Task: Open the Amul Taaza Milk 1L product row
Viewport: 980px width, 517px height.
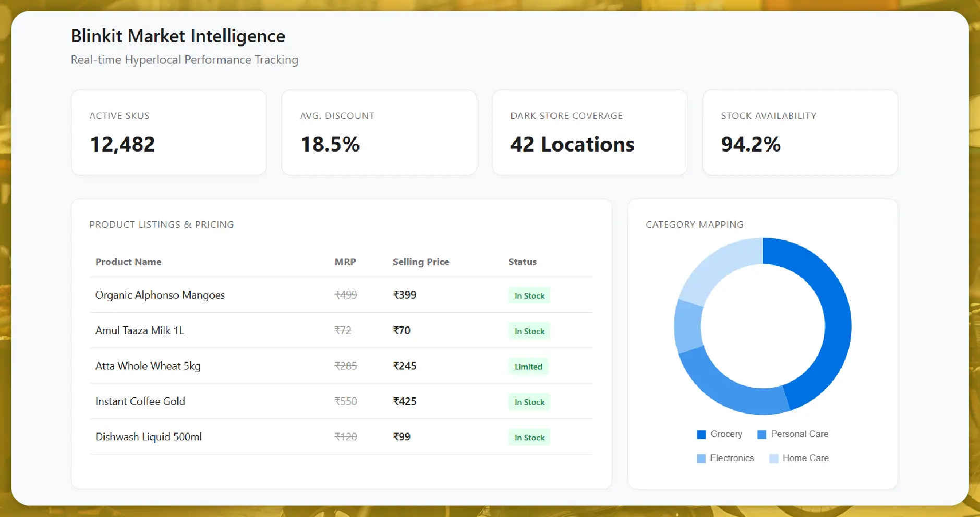Action: (139, 330)
